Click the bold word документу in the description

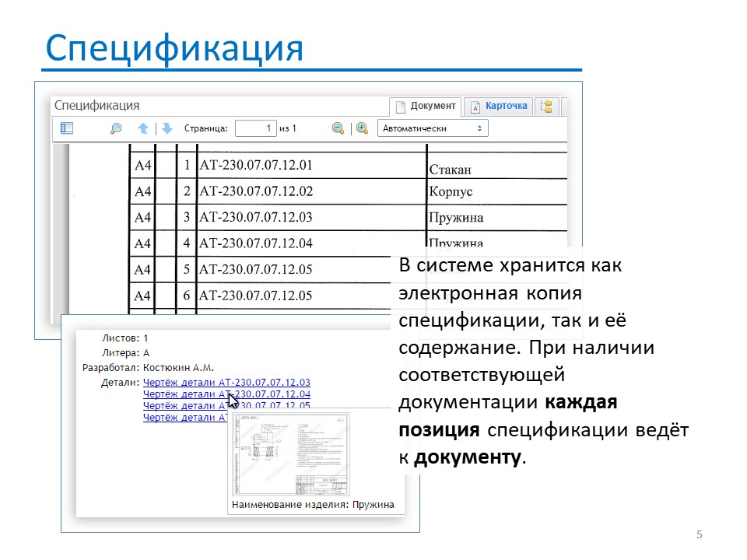tap(468, 457)
